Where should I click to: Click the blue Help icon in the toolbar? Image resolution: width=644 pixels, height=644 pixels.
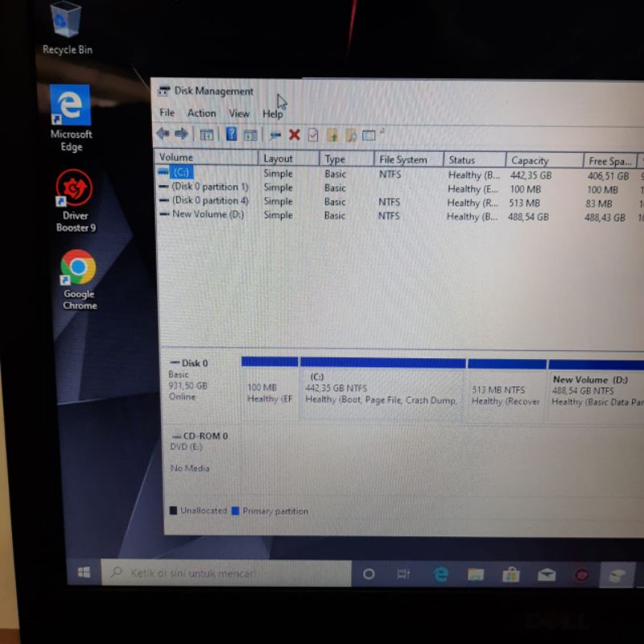231,134
